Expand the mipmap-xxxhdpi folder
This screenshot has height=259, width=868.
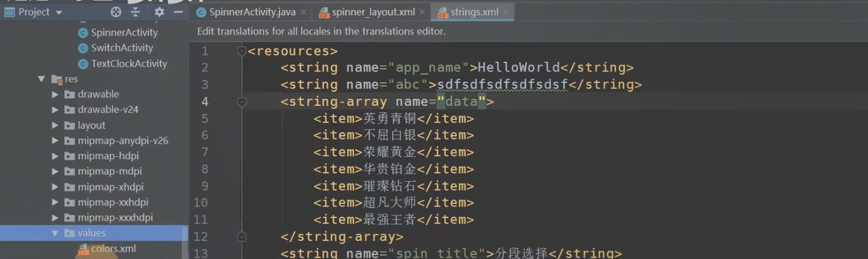(x=56, y=218)
